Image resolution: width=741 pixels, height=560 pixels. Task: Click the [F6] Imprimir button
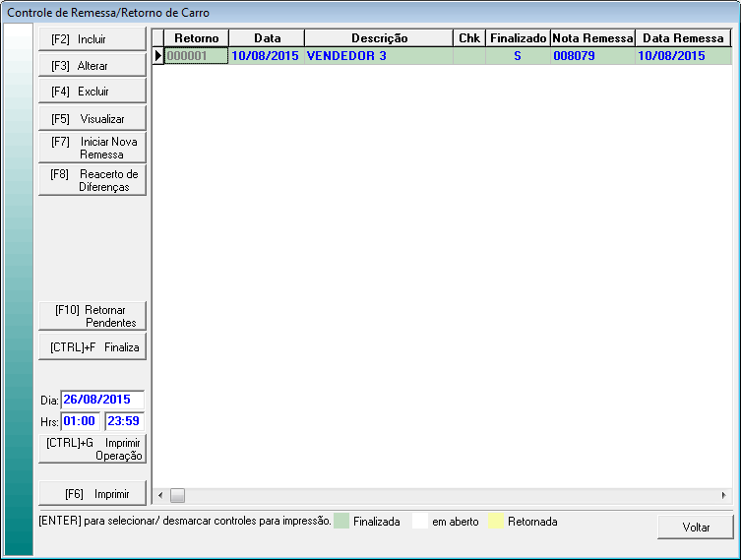click(92, 492)
